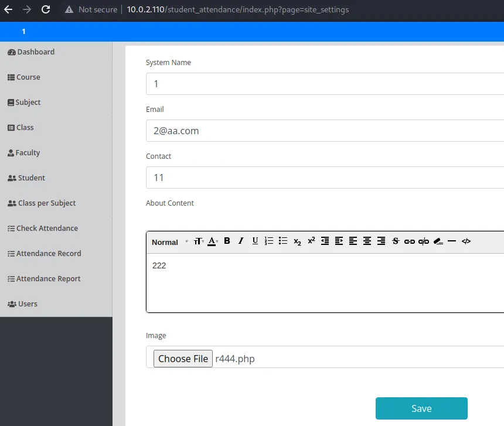Open the text color dropdown
This screenshot has height=426, width=504.
[x=213, y=241]
